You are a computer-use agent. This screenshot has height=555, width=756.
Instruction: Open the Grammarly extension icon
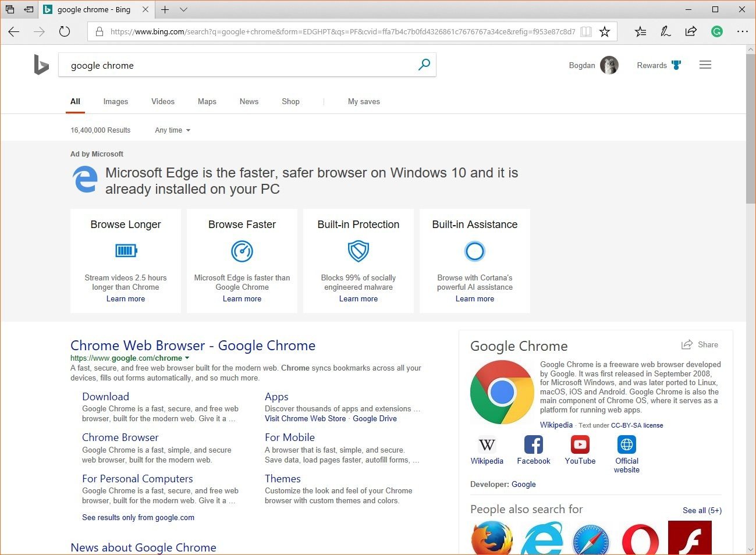[717, 31]
